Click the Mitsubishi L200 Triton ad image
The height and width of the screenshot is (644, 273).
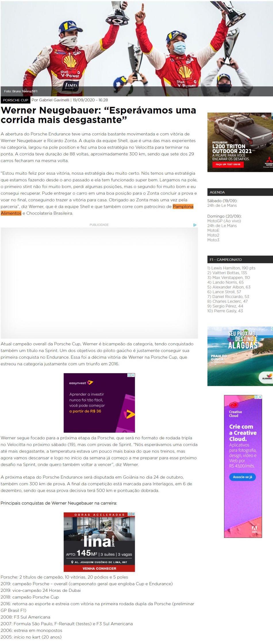click(240, 142)
